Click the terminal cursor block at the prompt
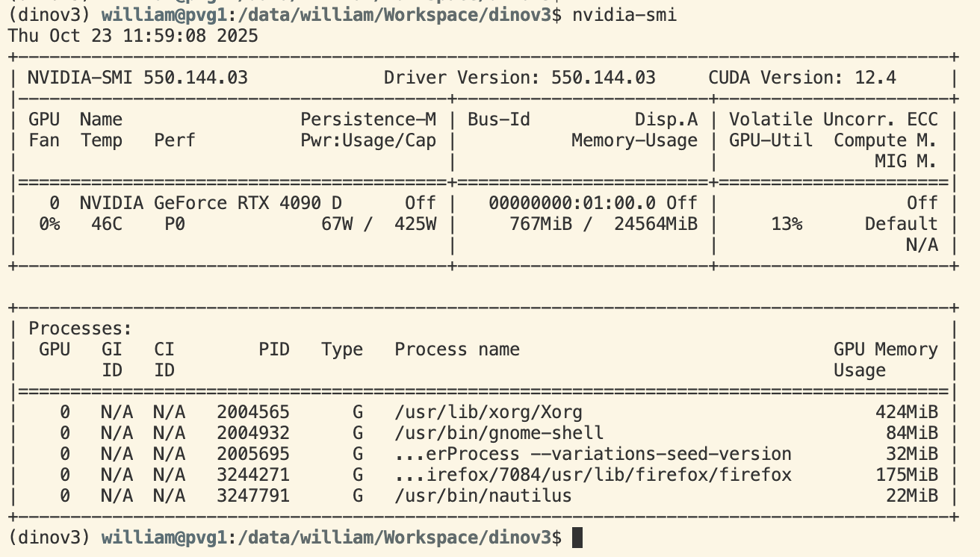Image resolution: width=980 pixels, height=557 pixels. [x=576, y=538]
